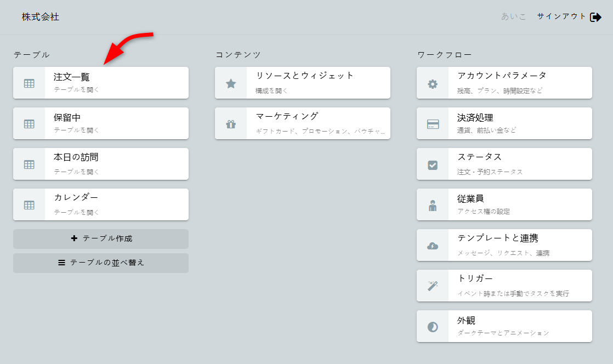Click the calendar table icon beside カレンダー
613x364 pixels.
29,205
